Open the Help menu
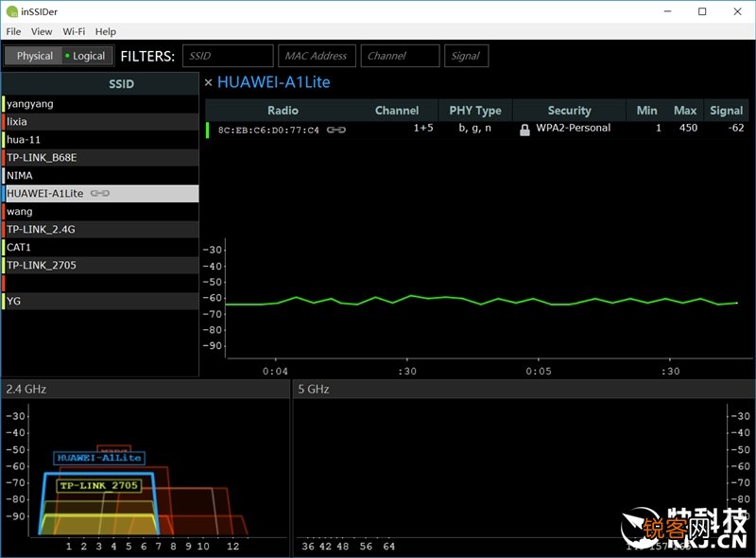Viewport: 756px width, 558px height. [x=106, y=32]
